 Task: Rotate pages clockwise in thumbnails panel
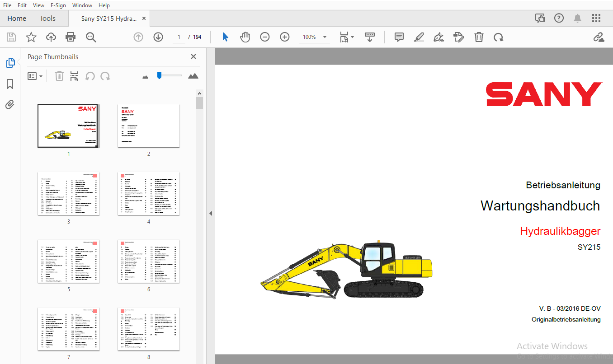coord(105,76)
